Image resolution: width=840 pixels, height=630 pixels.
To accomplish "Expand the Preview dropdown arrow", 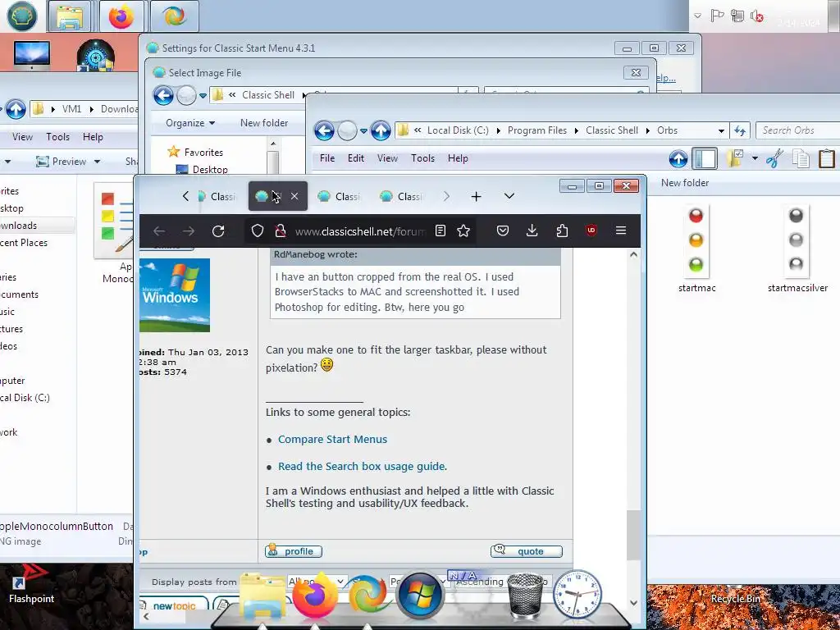I will 97,162.
